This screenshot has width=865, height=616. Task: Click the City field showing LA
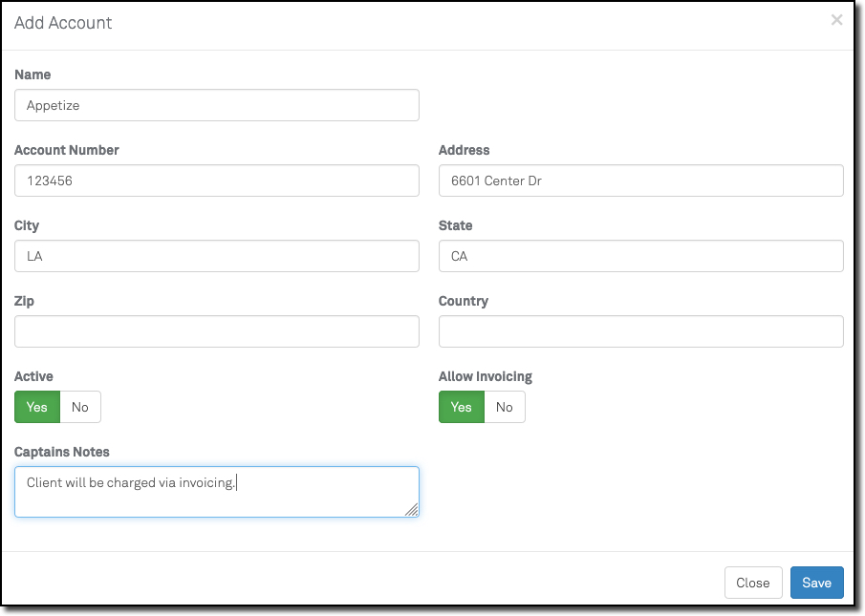click(217, 256)
